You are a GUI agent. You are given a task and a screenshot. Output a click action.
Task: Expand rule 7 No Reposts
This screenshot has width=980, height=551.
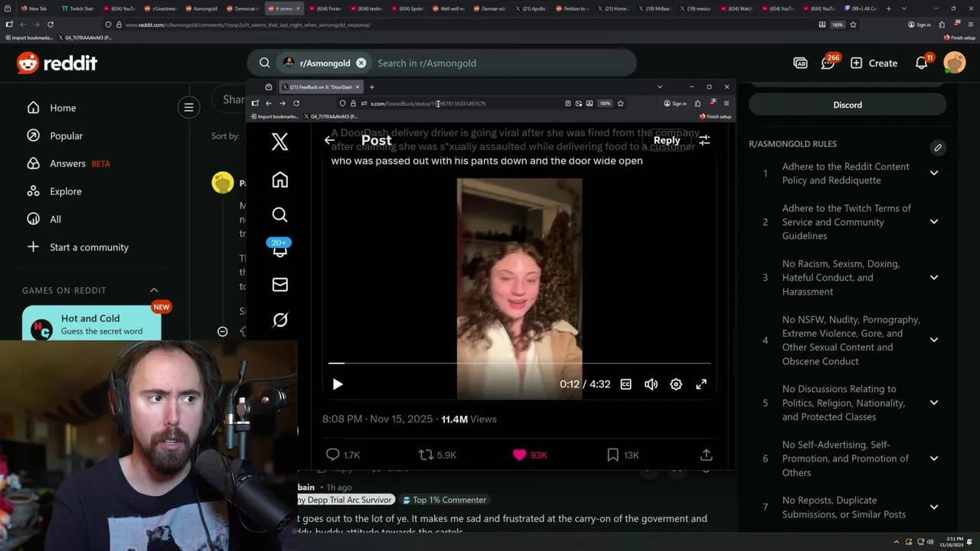pos(934,507)
